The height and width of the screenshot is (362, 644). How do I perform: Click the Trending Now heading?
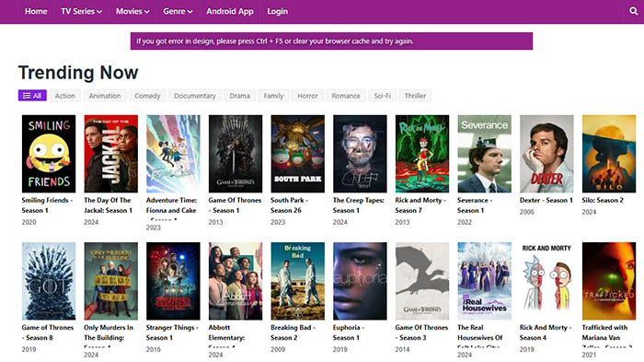(x=78, y=73)
